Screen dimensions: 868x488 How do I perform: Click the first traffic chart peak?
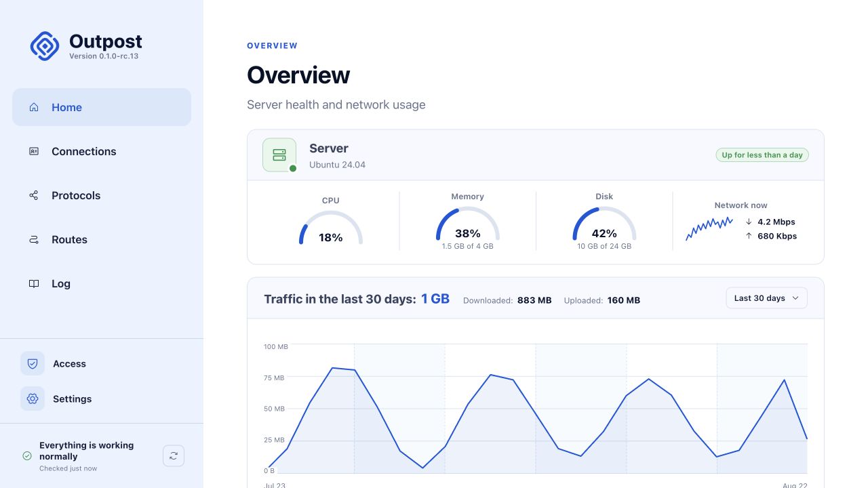pos(332,368)
